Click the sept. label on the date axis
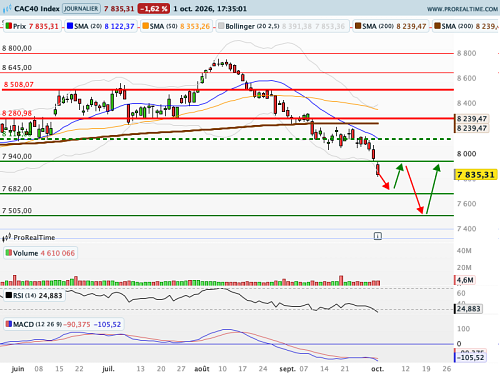This screenshot has height=375, width=500. pyautogui.click(x=288, y=369)
